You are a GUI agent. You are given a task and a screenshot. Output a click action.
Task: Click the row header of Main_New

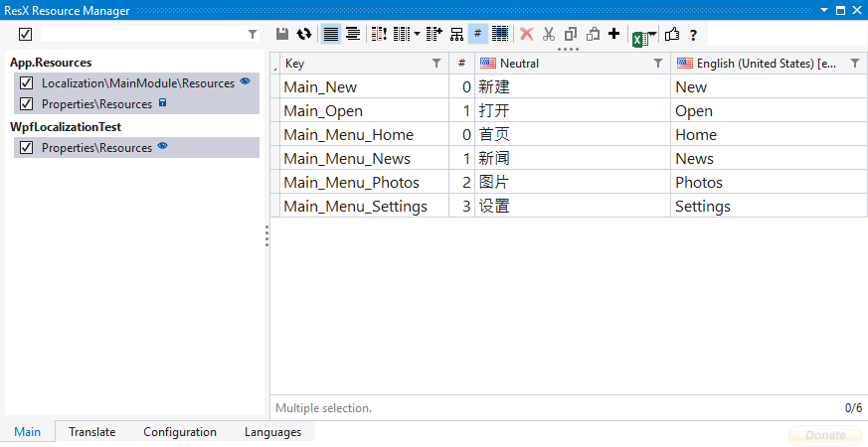(275, 86)
